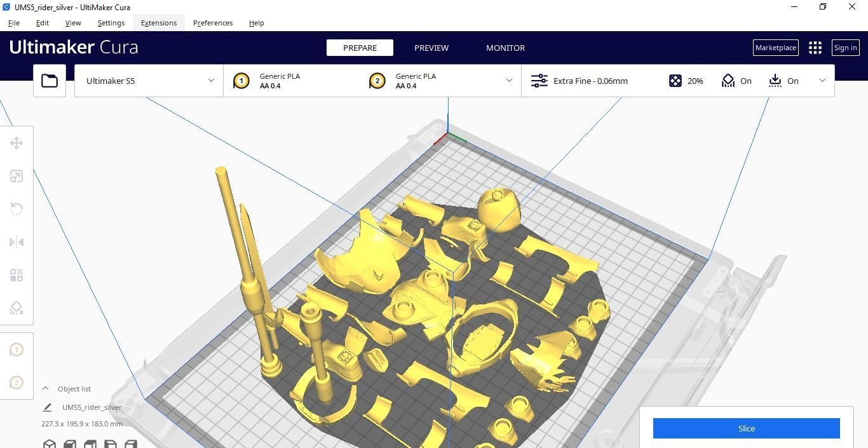
Task: Restore down the Cura window
Action: pos(823,7)
